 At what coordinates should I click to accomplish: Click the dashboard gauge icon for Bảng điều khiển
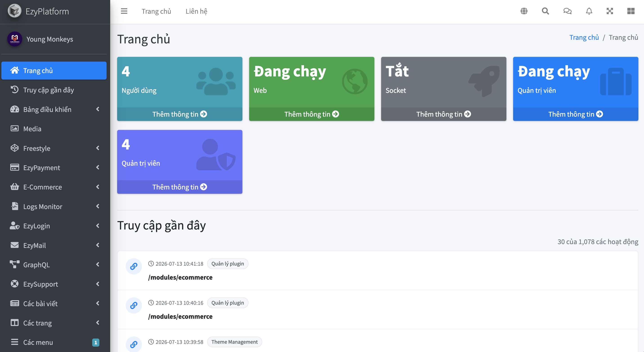pyautogui.click(x=14, y=109)
